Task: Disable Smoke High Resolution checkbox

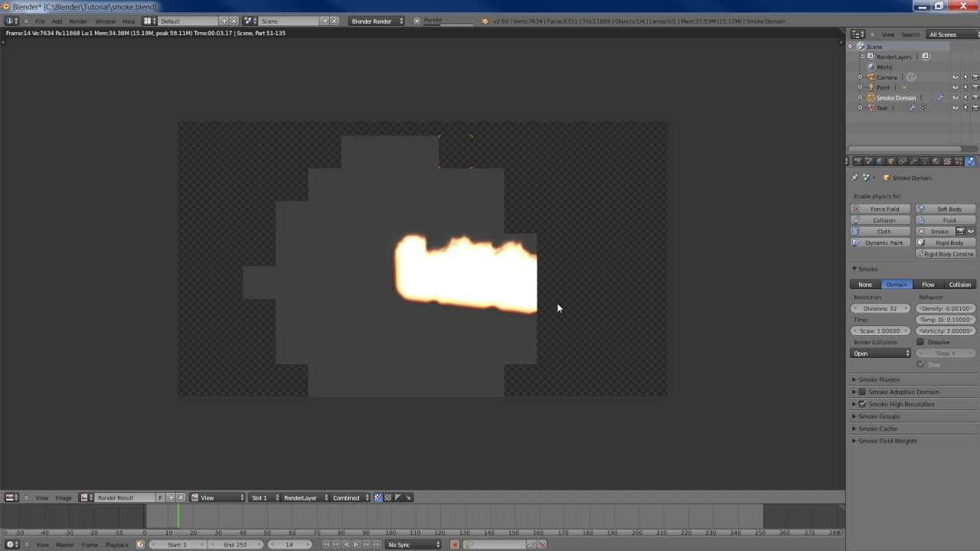Action: coord(862,404)
